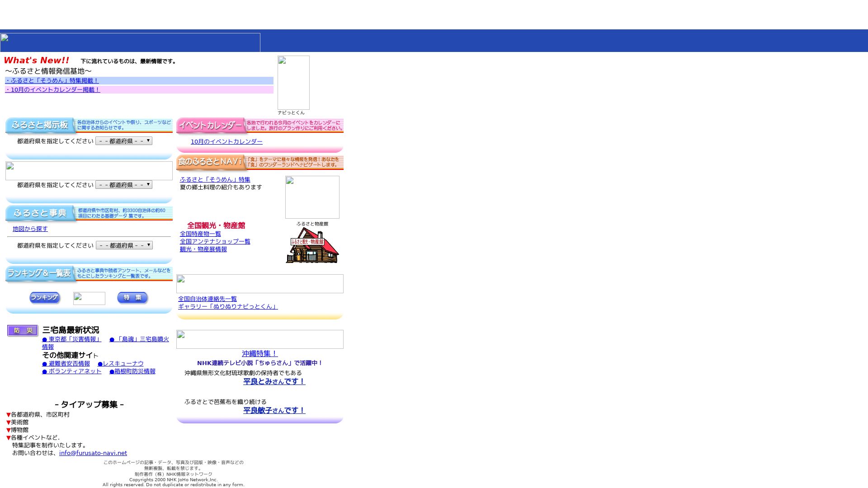Click the ナビっとくん mascot image
Image resolution: width=868 pixels, height=488 pixels.
click(293, 83)
